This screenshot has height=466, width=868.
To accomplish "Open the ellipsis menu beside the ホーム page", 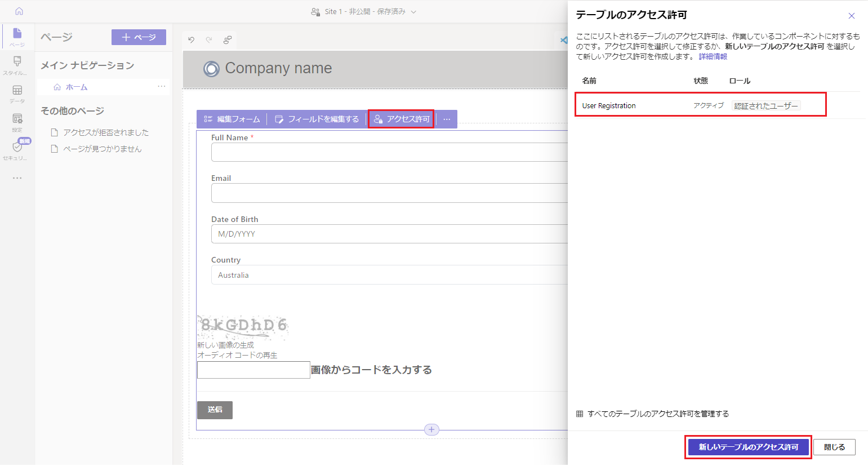I will pyautogui.click(x=162, y=87).
